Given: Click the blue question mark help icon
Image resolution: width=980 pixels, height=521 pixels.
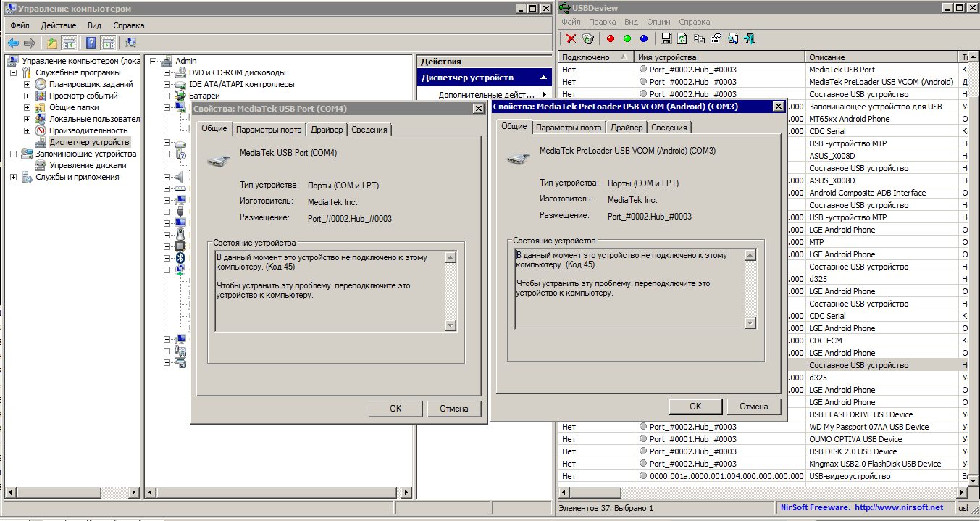Looking at the screenshot, I should click(x=91, y=43).
